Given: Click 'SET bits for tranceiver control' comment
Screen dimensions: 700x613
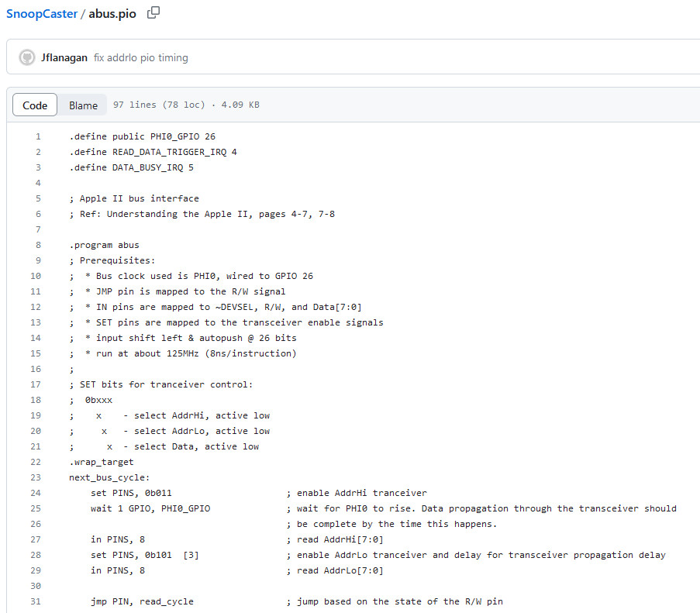Looking at the screenshot, I should (161, 384).
